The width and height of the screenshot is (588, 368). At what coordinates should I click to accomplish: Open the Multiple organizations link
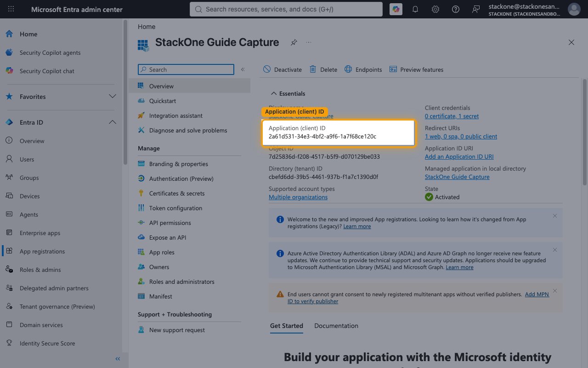coord(298,197)
